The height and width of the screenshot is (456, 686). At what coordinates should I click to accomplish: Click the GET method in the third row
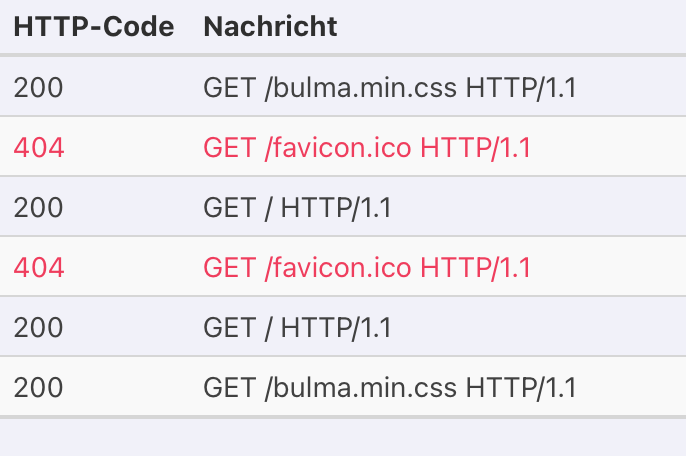tap(230, 208)
